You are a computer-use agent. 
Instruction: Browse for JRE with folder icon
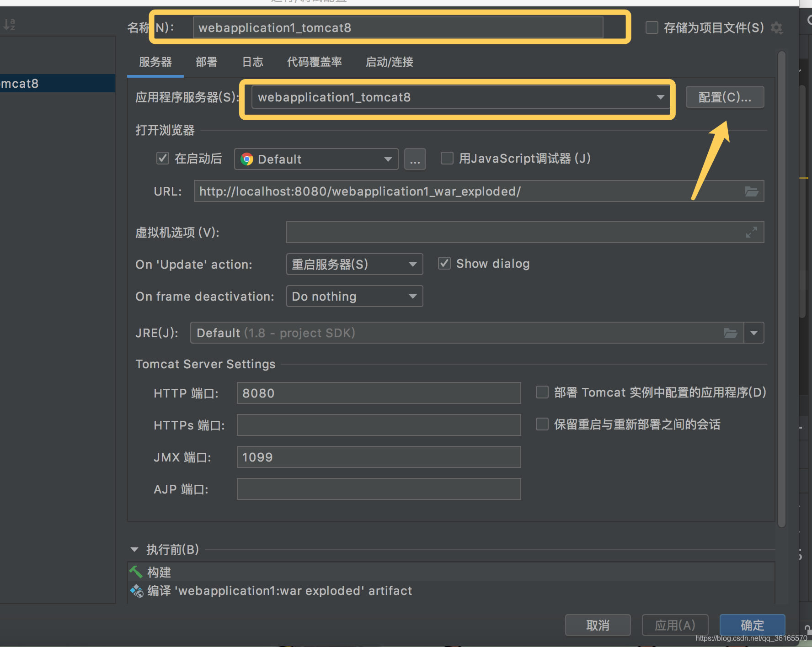[731, 333]
